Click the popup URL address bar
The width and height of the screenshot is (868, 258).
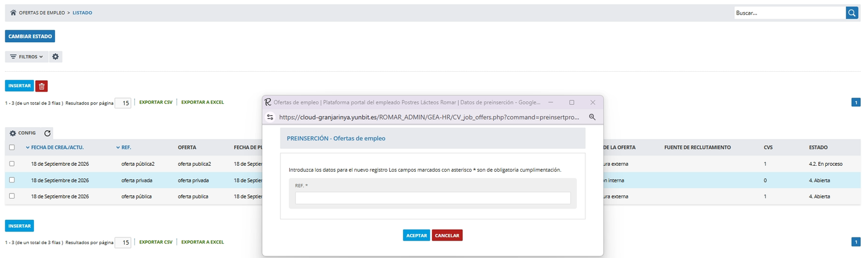tap(429, 117)
